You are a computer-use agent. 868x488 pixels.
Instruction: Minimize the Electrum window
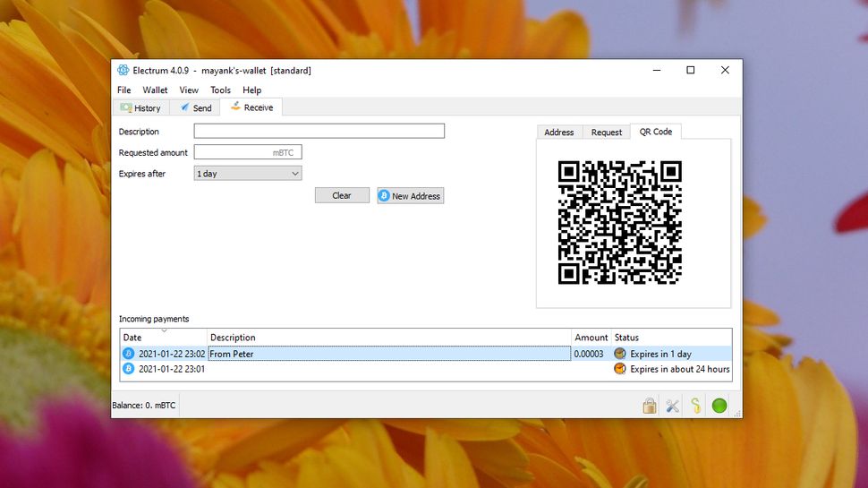pos(657,71)
